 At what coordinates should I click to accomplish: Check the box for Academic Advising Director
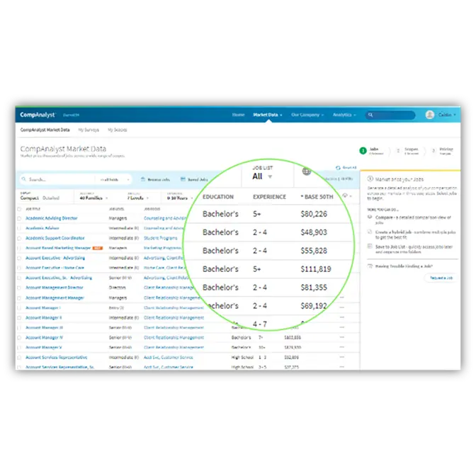pyautogui.click(x=19, y=218)
